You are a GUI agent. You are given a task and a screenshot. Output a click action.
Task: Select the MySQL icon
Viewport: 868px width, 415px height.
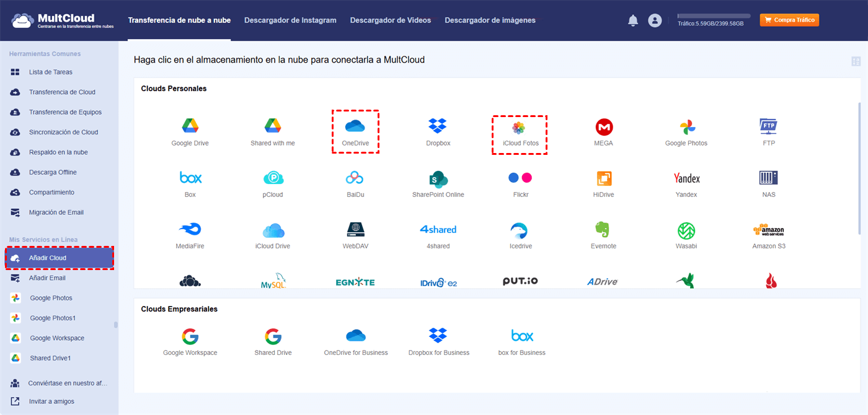[x=273, y=281]
